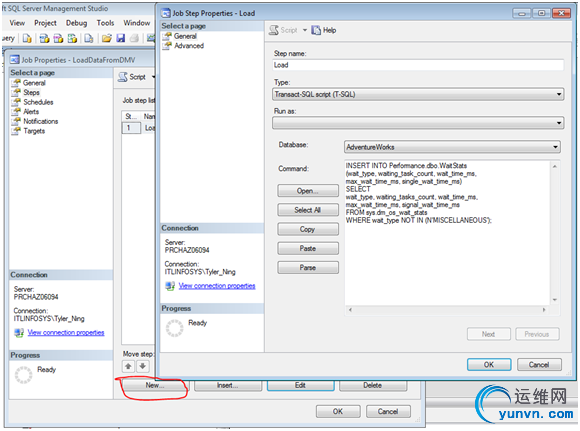Click Cancel in Job Step Properties dialog

point(539,364)
